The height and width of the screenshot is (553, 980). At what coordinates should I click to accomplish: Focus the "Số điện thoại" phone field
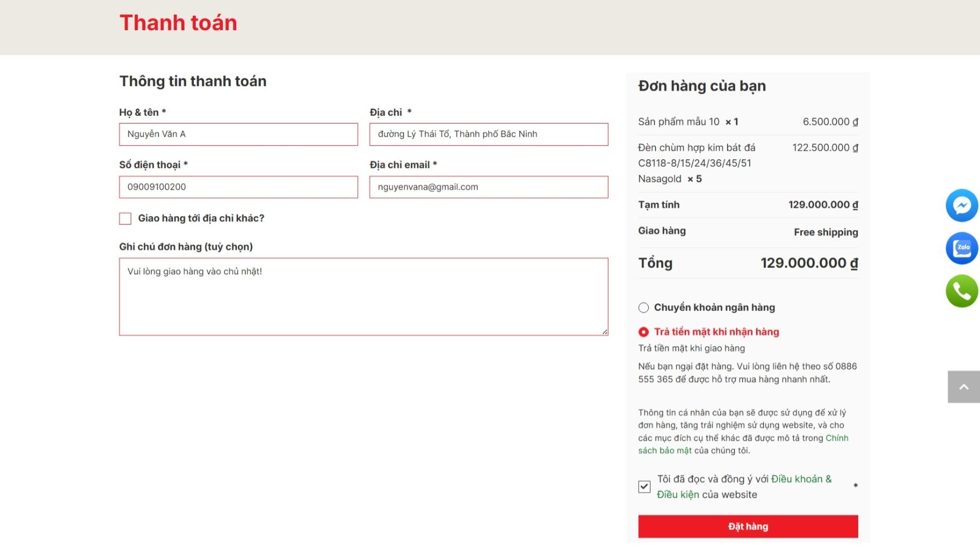tap(238, 187)
